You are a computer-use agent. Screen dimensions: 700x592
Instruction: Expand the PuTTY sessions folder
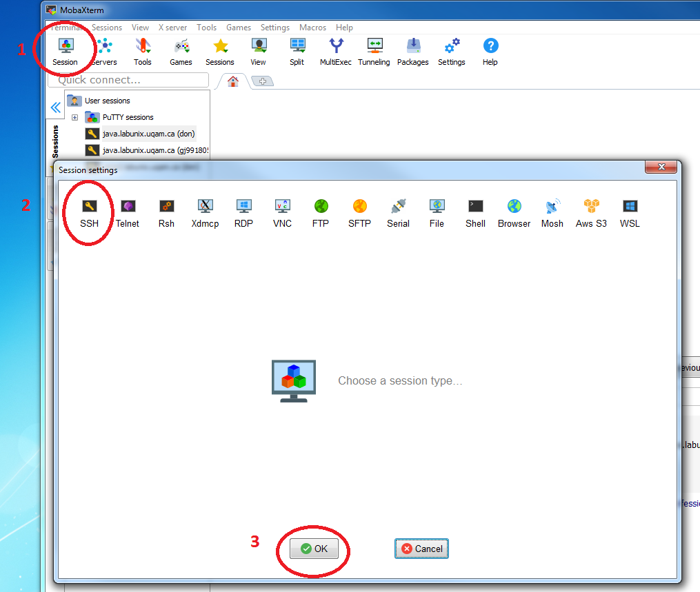(x=75, y=117)
